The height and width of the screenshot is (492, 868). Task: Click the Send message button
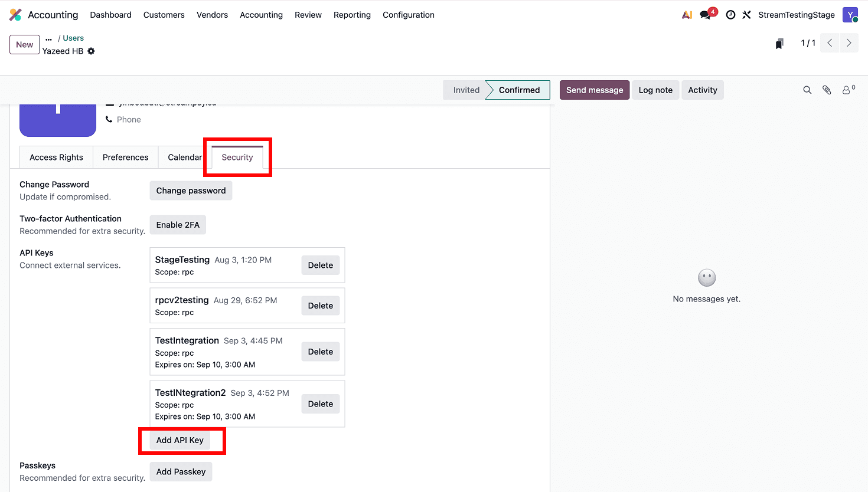coord(595,90)
